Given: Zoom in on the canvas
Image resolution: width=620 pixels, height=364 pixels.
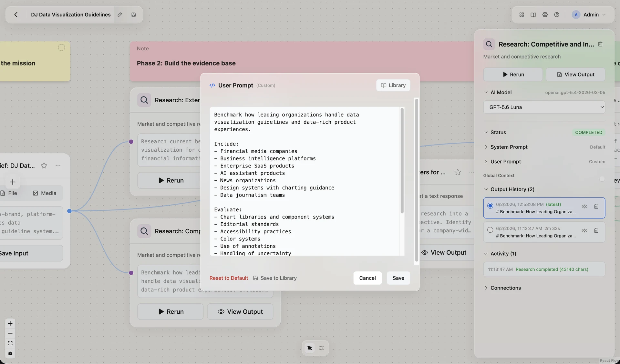Looking at the screenshot, I should tap(10, 323).
